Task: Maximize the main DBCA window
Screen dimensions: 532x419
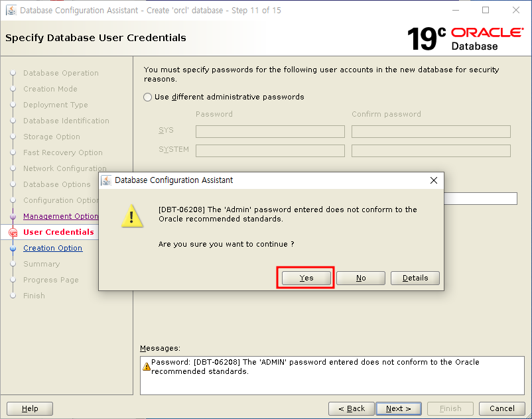Action: pyautogui.click(x=486, y=10)
